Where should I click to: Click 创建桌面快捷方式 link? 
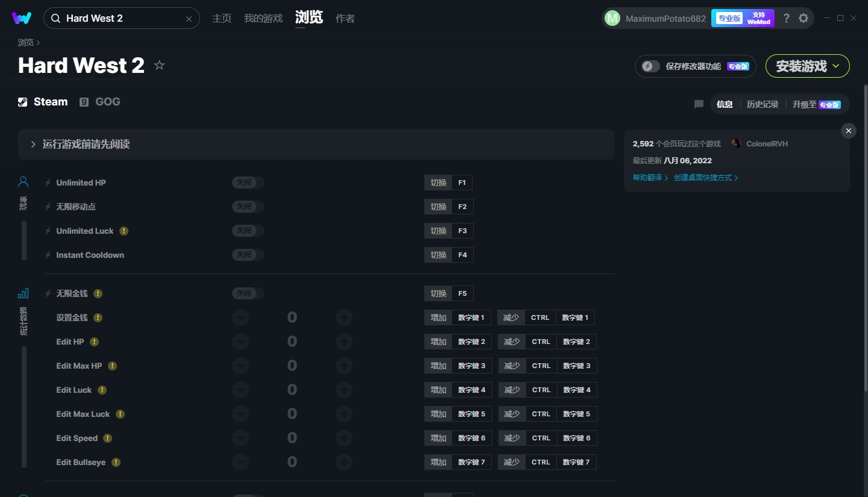pyautogui.click(x=706, y=178)
